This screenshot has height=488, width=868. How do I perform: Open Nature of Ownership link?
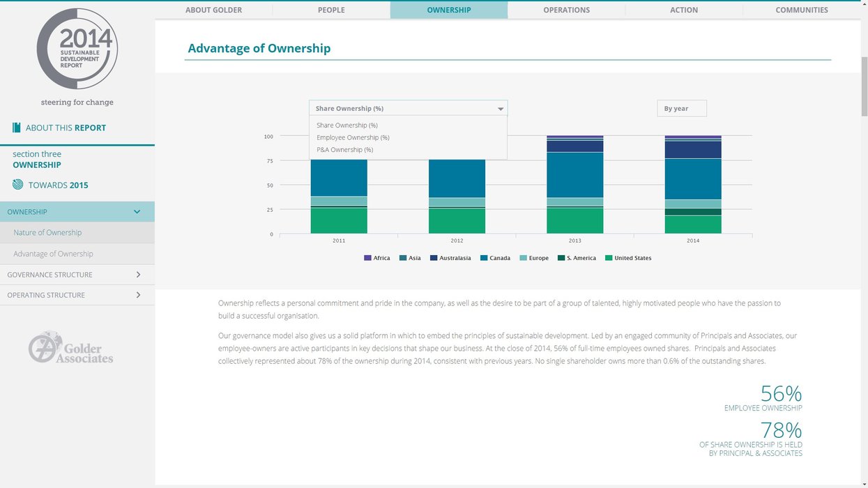(x=47, y=233)
